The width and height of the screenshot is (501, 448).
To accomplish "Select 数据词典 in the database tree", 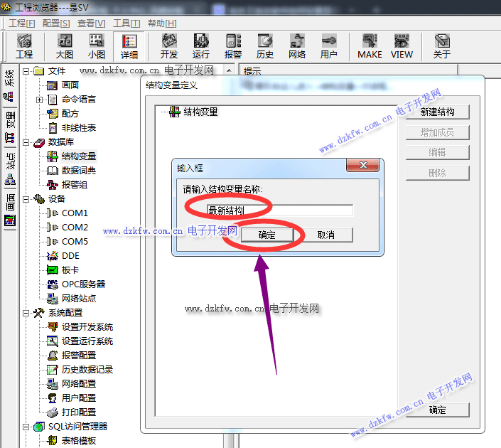I will (78, 170).
